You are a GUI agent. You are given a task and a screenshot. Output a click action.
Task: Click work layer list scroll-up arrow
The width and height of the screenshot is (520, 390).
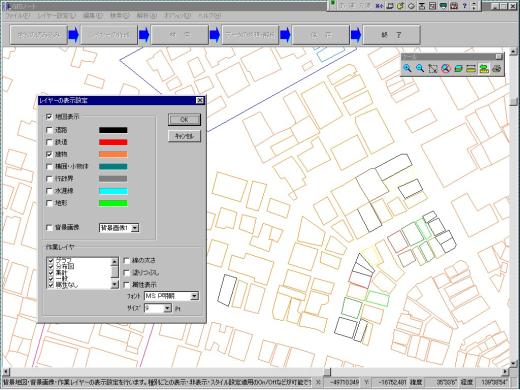coord(114,261)
